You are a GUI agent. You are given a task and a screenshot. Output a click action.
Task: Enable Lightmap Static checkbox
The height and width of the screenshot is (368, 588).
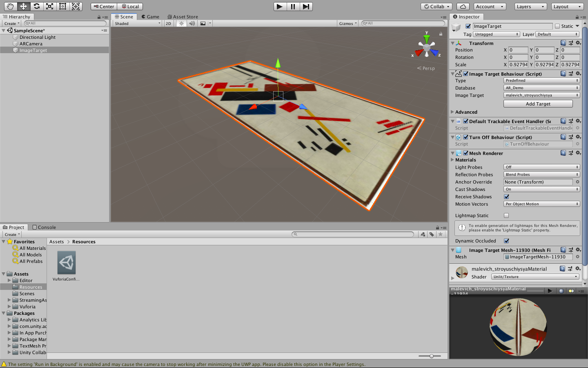coord(506,215)
